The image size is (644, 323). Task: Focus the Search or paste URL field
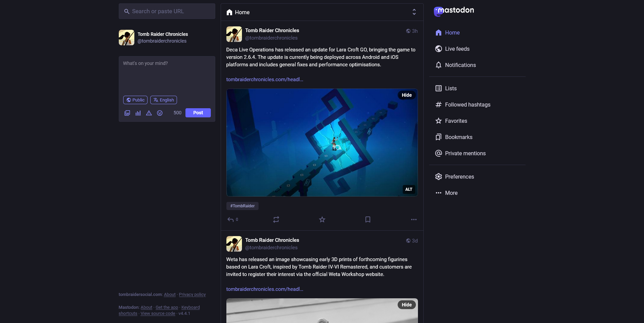(x=167, y=11)
